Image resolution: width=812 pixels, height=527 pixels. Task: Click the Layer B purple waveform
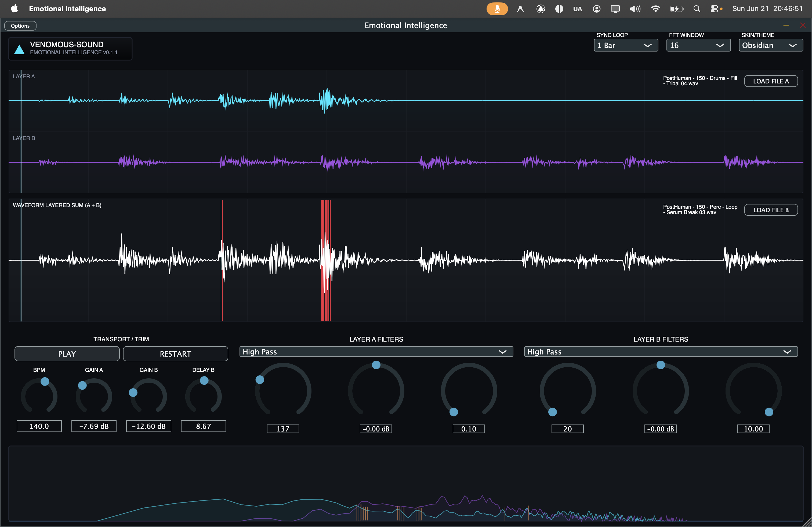point(406,162)
